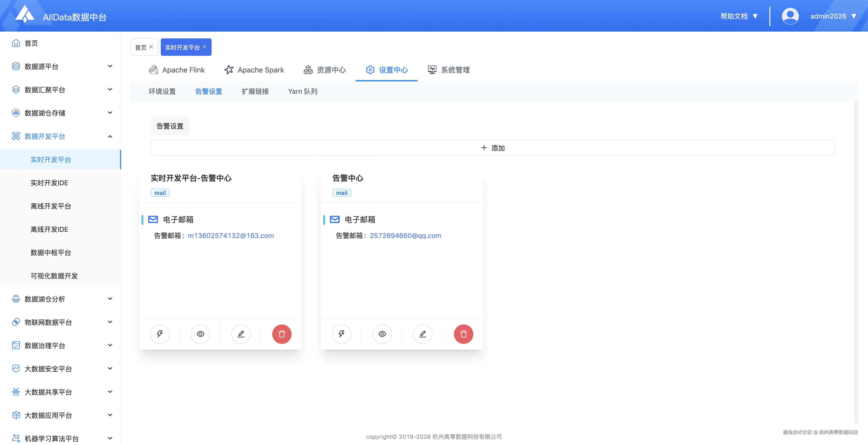Click mail envelope icon in 实时开发平台-告警中心 card
The height and width of the screenshot is (445, 868).
click(x=153, y=219)
